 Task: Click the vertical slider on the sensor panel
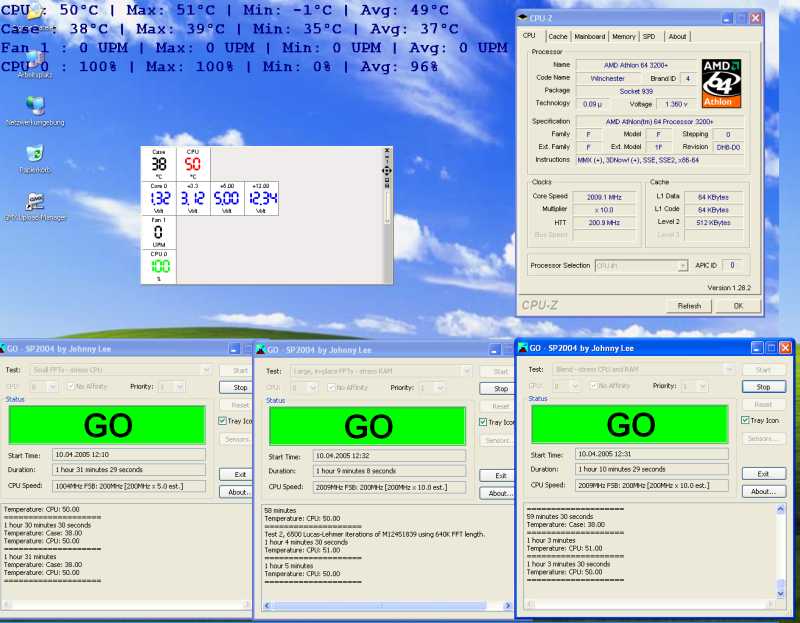[x=387, y=208]
